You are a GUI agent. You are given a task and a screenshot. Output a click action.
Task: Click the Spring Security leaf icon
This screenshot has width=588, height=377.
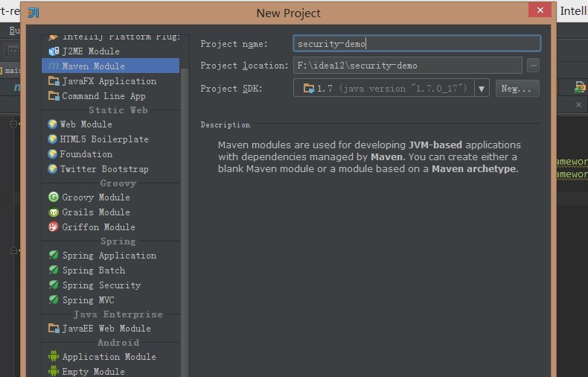(x=54, y=285)
